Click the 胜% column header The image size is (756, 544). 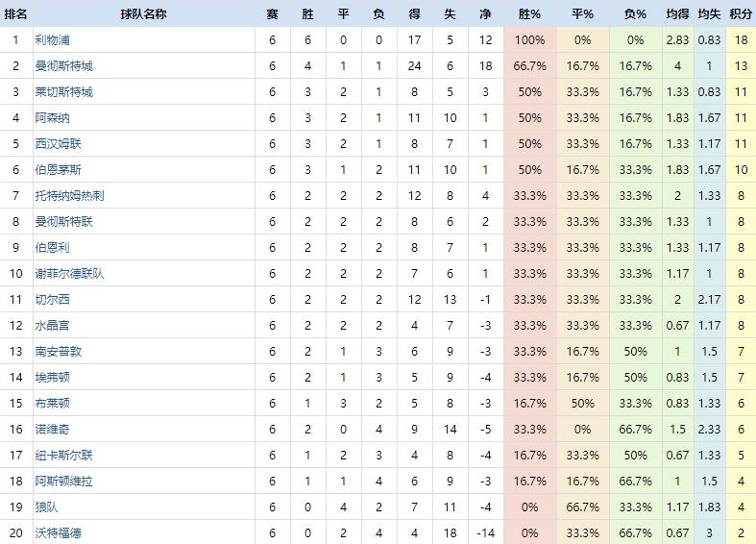click(x=529, y=14)
